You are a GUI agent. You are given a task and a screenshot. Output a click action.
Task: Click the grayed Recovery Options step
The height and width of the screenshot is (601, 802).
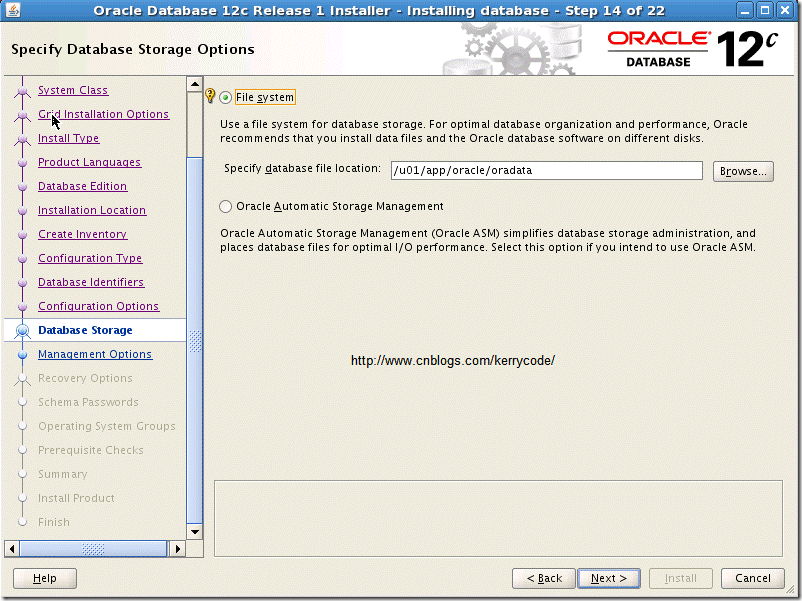point(85,379)
